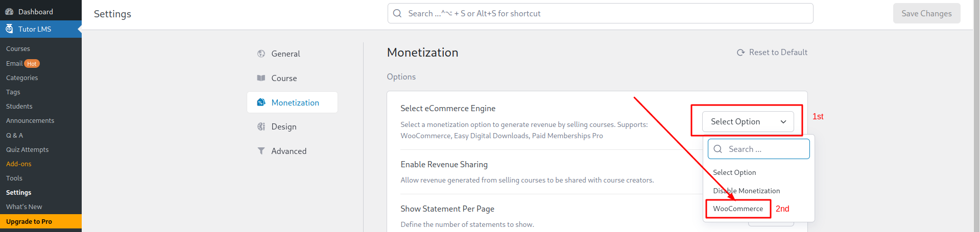Click the Show Statement Per Page label
The image size is (980, 232).
(447, 209)
